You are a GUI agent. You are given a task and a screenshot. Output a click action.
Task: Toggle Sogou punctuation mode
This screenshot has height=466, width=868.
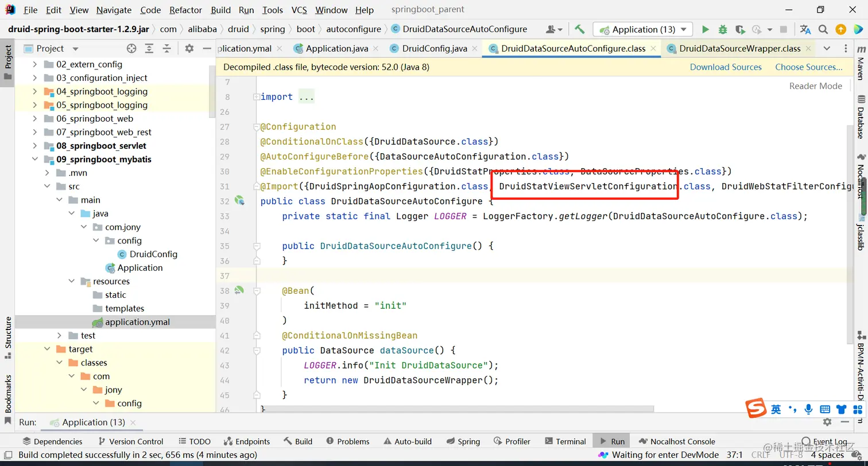click(793, 409)
